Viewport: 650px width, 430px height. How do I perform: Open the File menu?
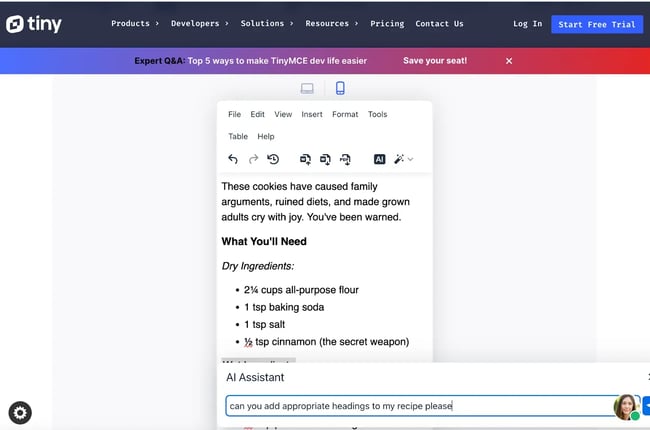(x=234, y=114)
